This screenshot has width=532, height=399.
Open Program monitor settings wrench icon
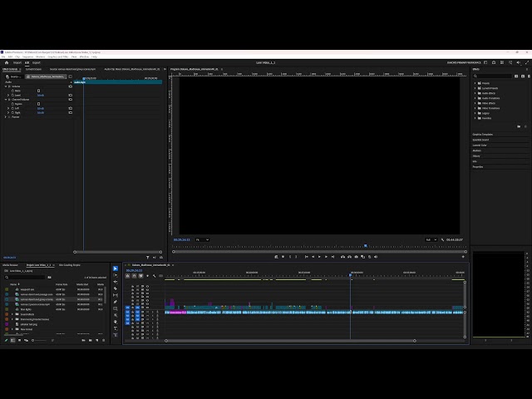pos(442,239)
